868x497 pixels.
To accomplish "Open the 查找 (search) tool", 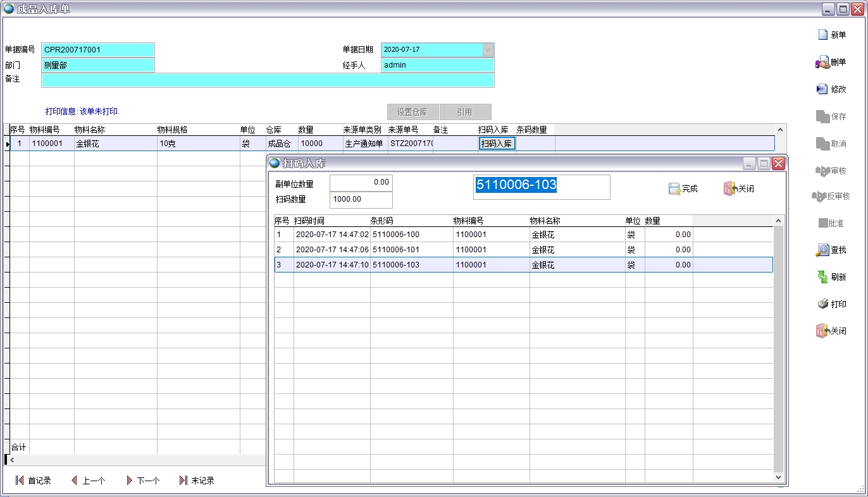I will click(x=822, y=250).
